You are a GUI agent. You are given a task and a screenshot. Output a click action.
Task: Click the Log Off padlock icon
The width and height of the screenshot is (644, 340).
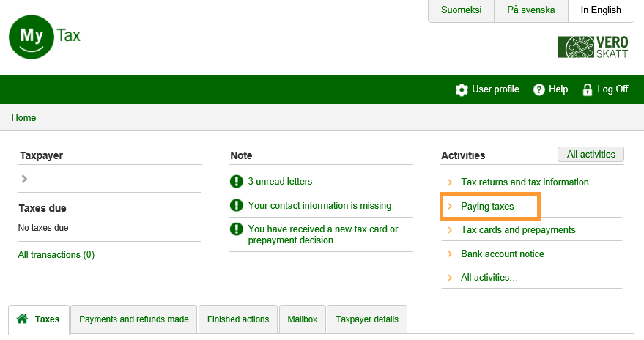587,89
